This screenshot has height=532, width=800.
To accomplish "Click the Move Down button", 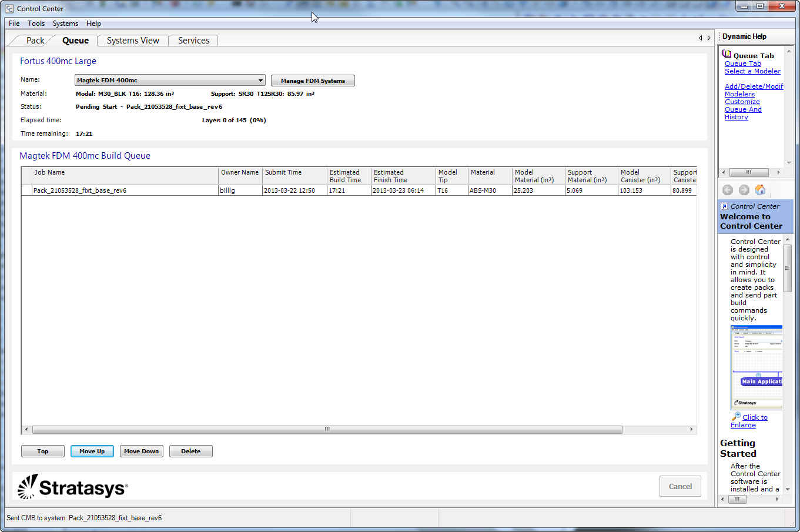I will point(142,451).
